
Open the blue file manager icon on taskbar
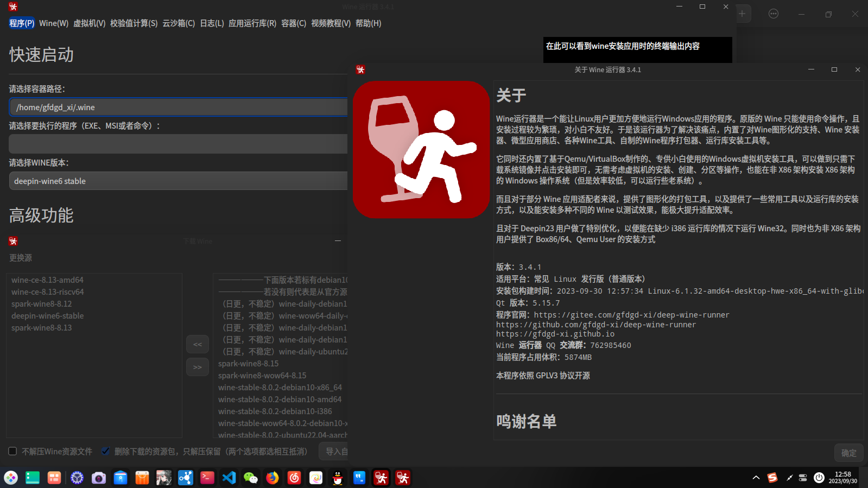(x=121, y=478)
